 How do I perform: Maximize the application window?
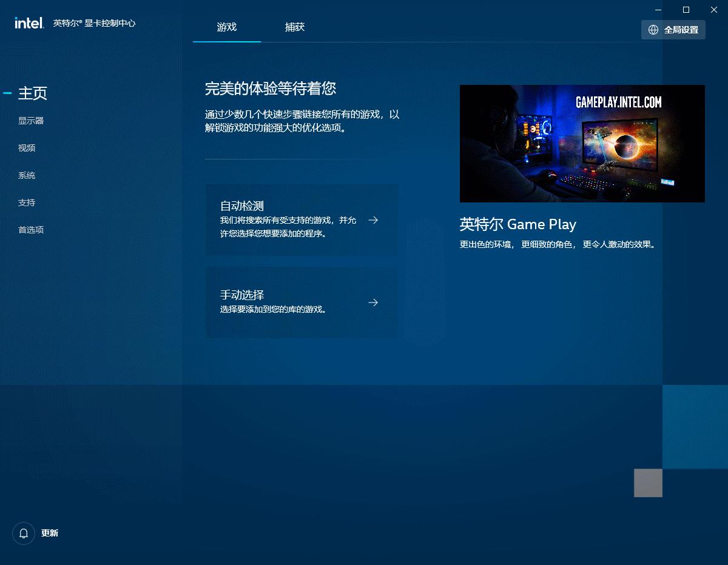[686, 10]
